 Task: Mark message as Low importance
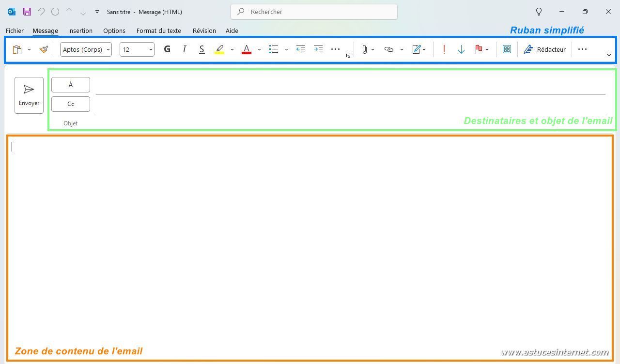tap(461, 49)
